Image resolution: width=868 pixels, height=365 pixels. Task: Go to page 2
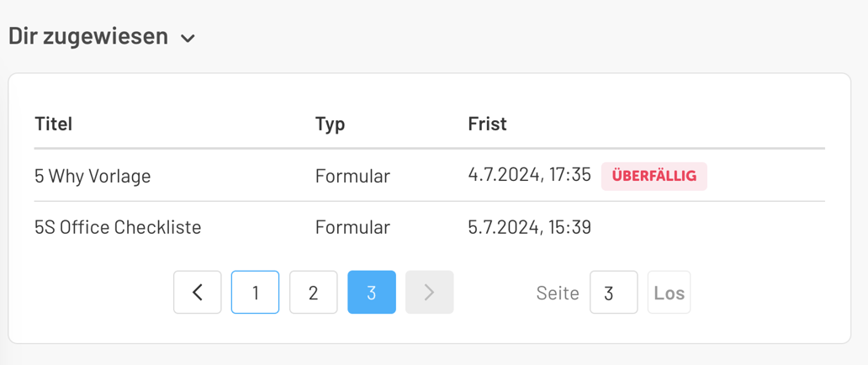tap(313, 293)
